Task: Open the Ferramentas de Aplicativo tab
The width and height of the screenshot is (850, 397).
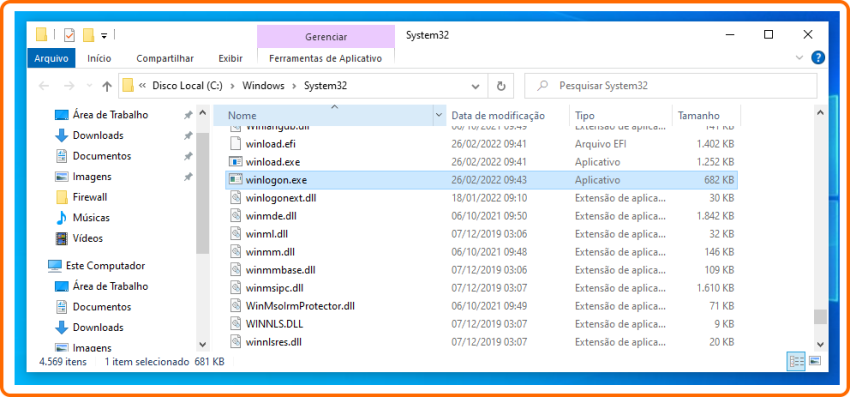Action: 325,58
